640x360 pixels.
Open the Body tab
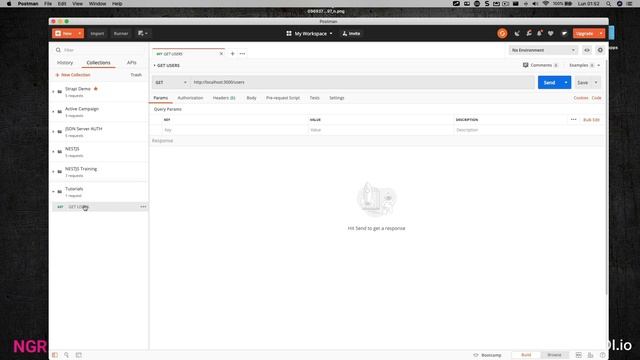click(251, 98)
